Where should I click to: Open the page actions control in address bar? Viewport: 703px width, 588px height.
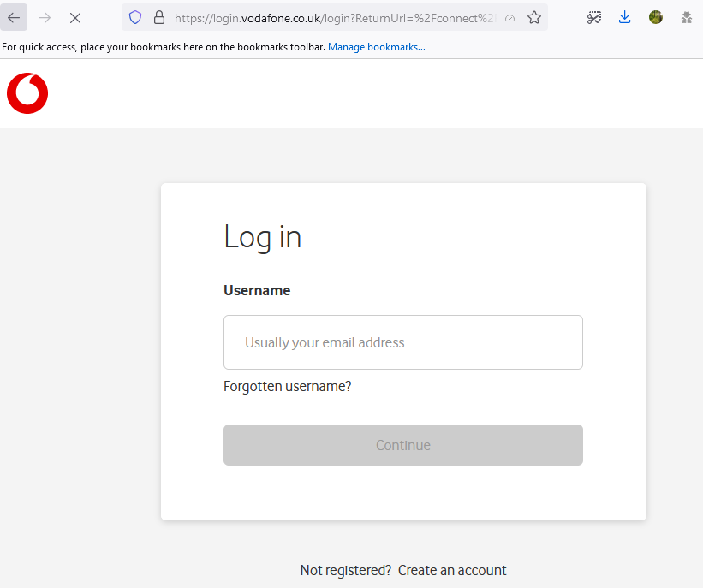(x=509, y=17)
